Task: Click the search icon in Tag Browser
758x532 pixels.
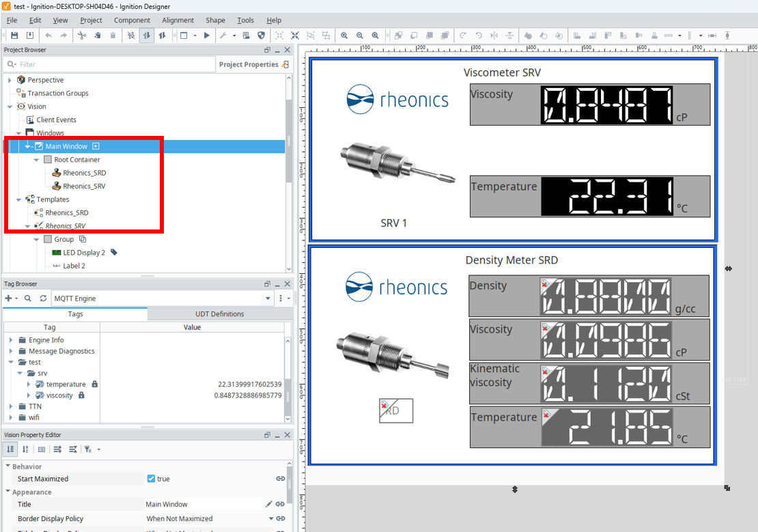Action: [28, 298]
